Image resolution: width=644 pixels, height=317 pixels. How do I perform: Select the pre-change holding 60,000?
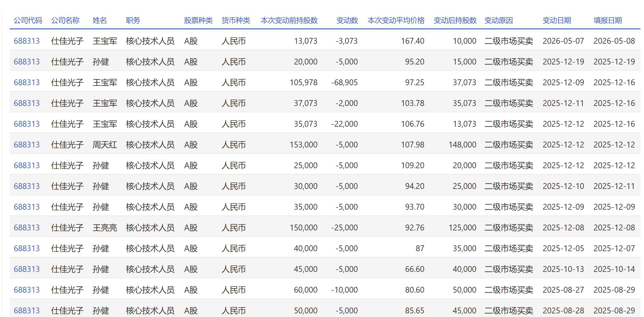click(x=306, y=290)
